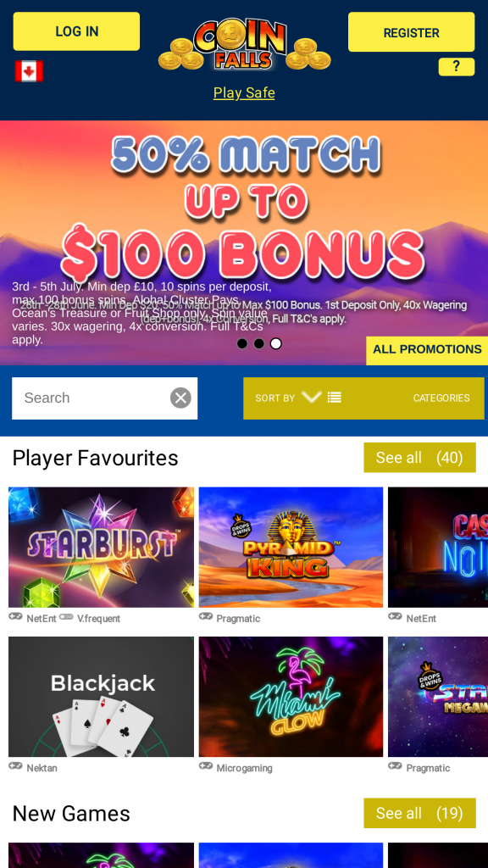Click the Canadian flag country icon
Screen dimensions: 488x868
point(29,71)
